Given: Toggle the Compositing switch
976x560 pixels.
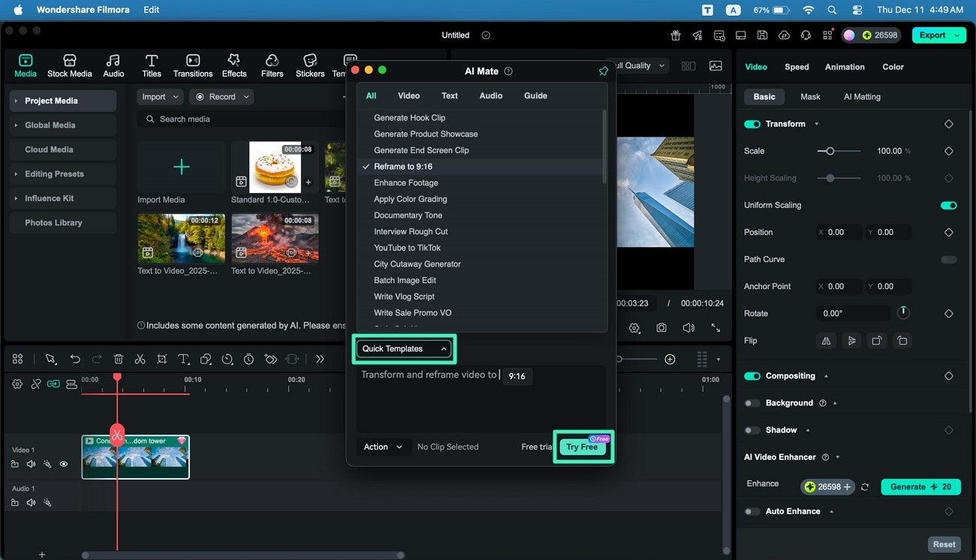Looking at the screenshot, I should pyautogui.click(x=752, y=376).
